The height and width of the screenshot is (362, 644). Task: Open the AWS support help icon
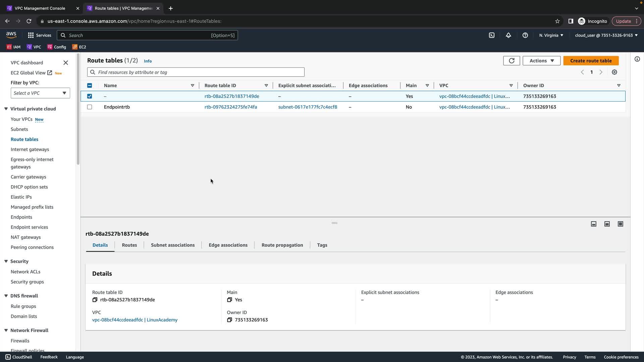pos(525,35)
